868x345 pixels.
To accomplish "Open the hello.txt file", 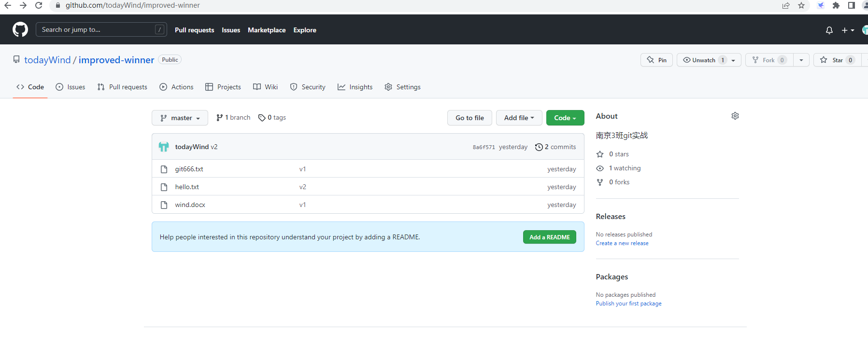I will pyautogui.click(x=187, y=187).
